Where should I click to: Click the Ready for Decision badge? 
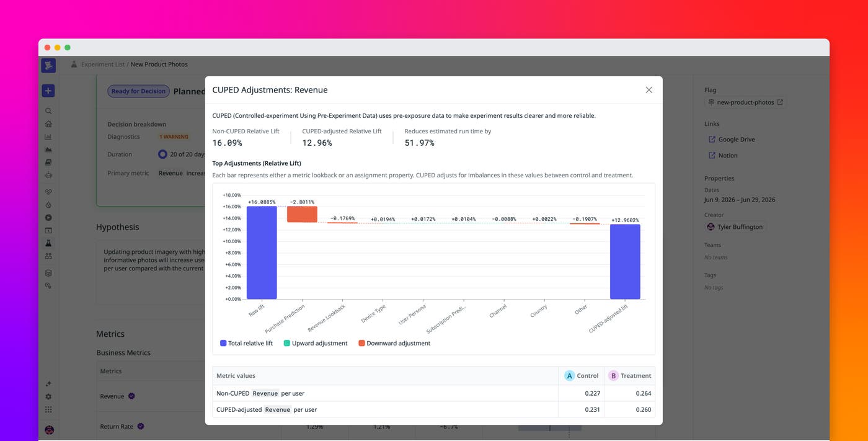(138, 91)
